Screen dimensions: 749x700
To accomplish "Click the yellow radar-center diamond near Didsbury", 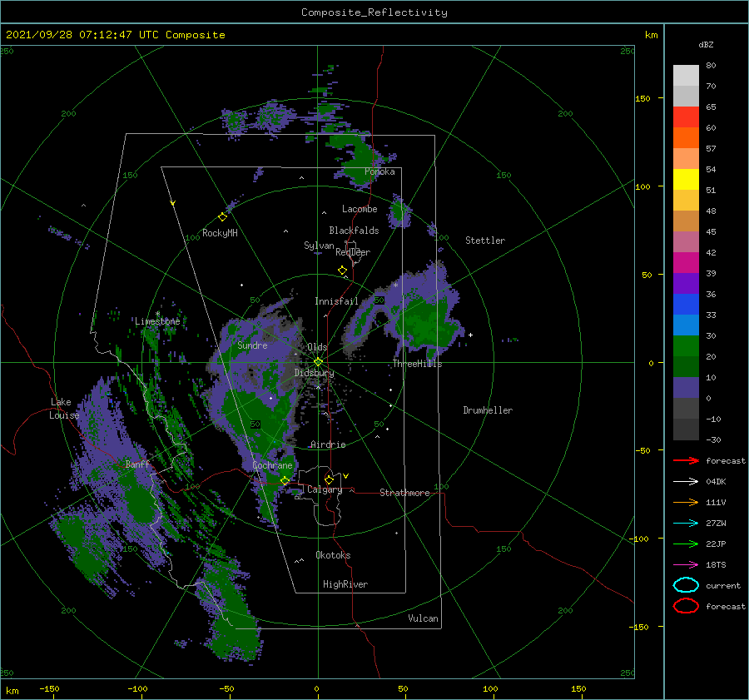I will [318, 362].
